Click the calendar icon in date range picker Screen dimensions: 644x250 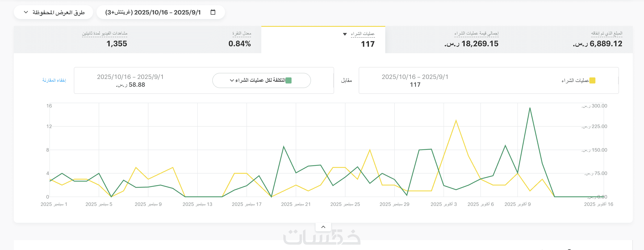pyautogui.click(x=213, y=12)
